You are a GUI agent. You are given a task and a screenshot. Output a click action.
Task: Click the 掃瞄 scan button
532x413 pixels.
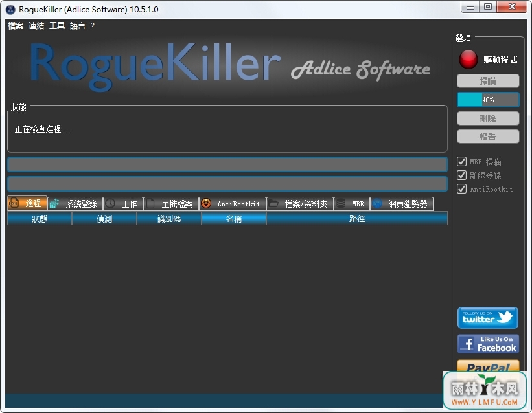488,81
